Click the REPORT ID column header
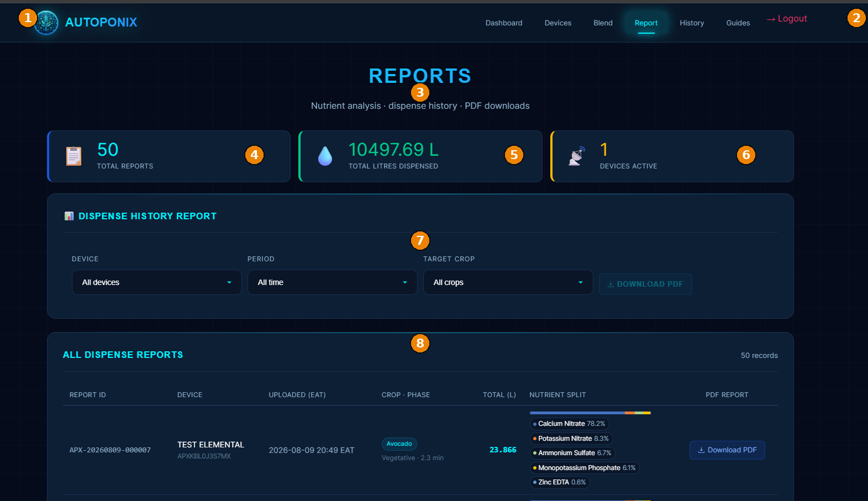Image resolution: width=868 pixels, height=501 pixels. click(88, 395)
